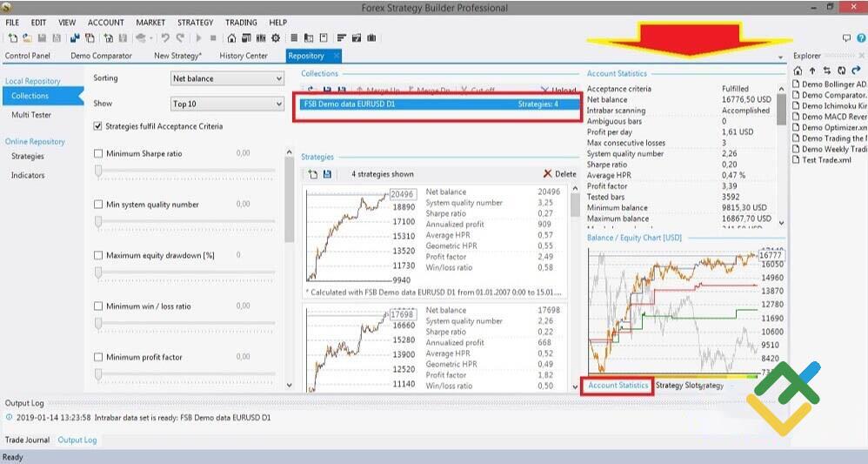This screenshot has width=868, height=464.
Task: Click the Open strategy folder icon
Action: coord(27,38)
